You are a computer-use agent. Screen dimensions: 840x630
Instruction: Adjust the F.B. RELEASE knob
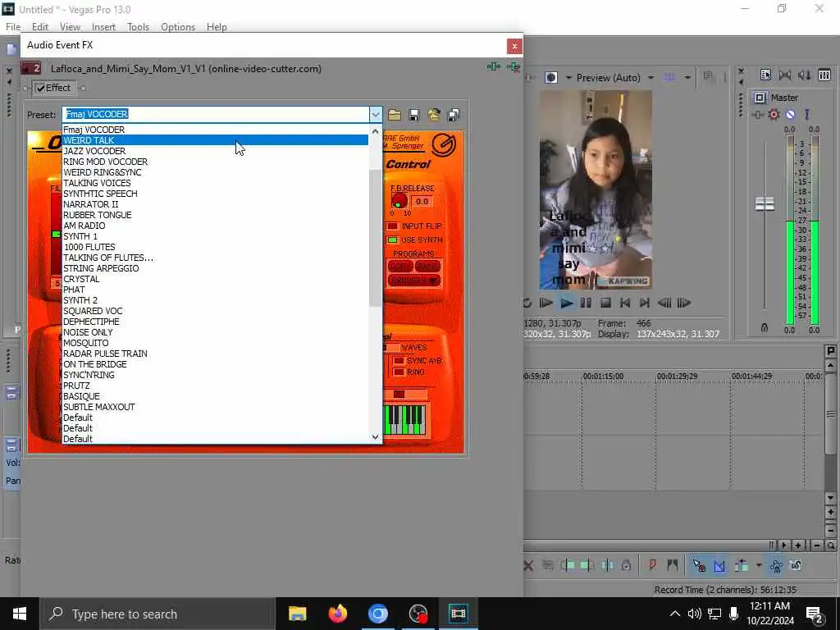coord(399,201)
